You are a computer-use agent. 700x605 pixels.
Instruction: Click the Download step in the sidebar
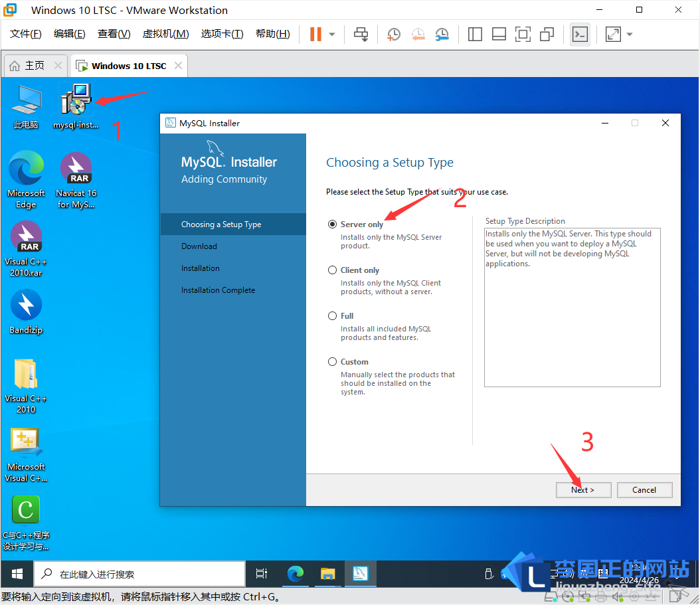click(199, 246)
